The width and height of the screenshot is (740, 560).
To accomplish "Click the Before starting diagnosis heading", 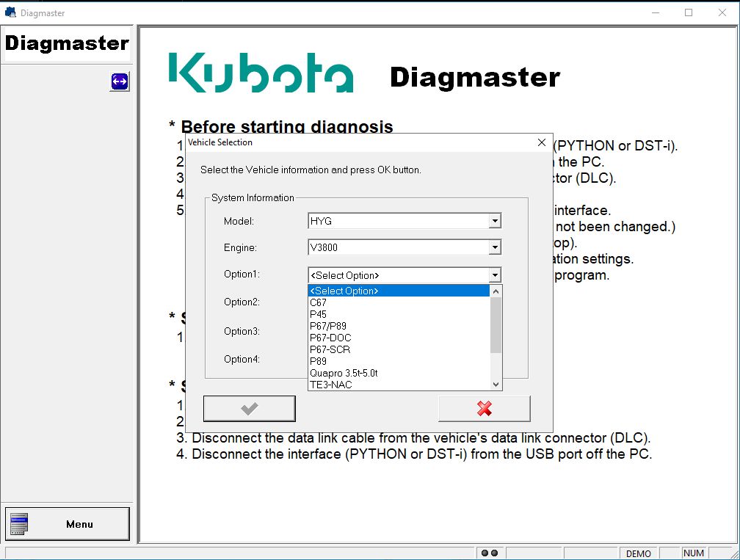I will coord(287,126).
